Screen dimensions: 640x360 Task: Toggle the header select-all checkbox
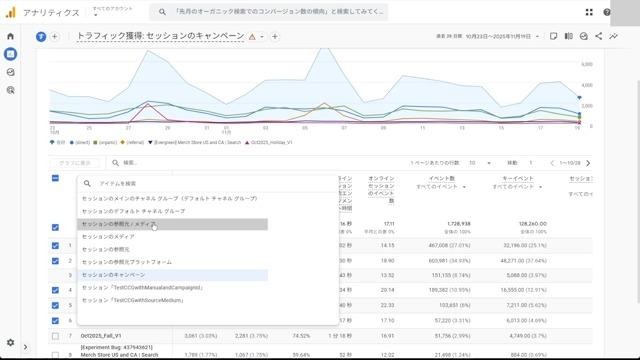tap(56, 178)
